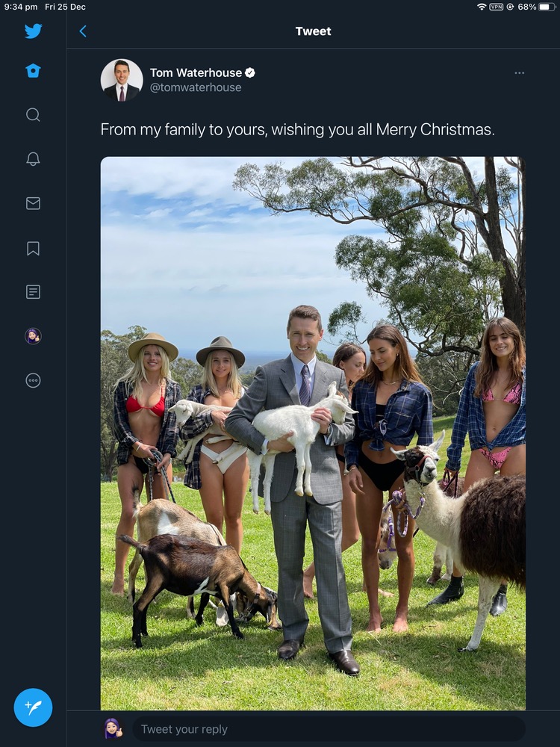Image resolution: width=560 pixels, height=747 pixels.
Task: Open sidebar profile avatar
Action: click(33, 336)
